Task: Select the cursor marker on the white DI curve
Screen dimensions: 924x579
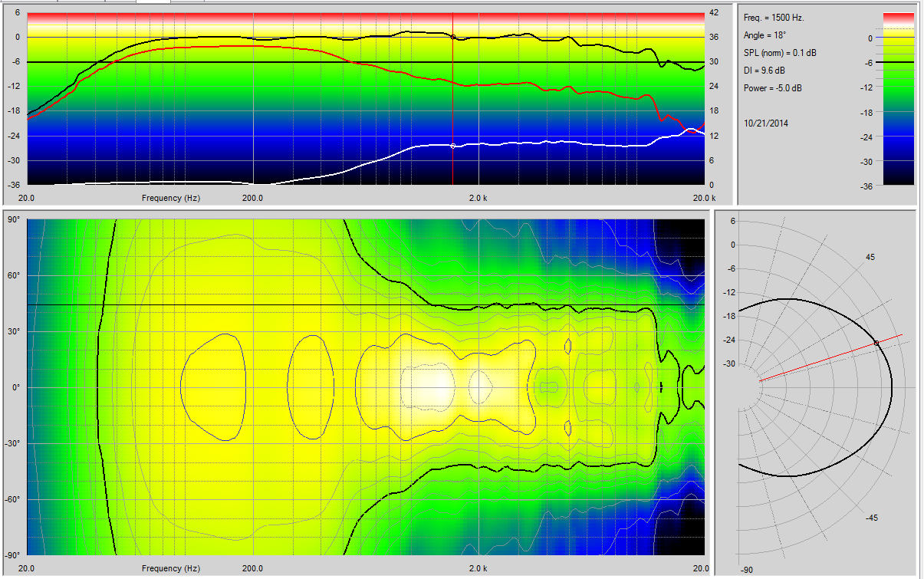Action: pos(452,146)
